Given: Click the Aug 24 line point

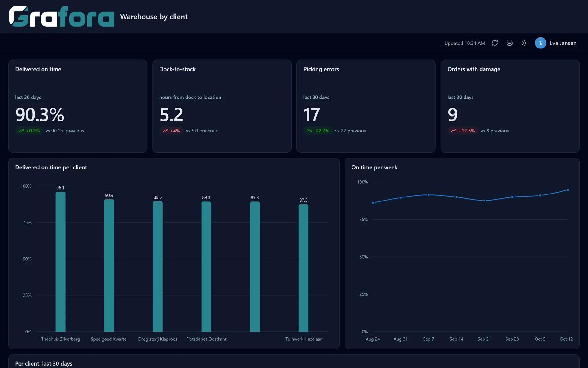Looking at the screenshot, I should 373,203.
